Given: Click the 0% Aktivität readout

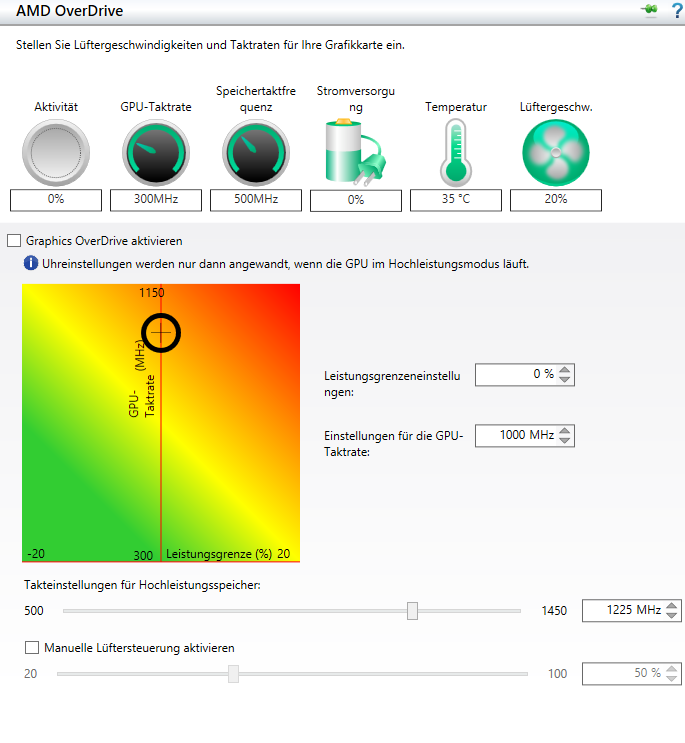Looking at the screenshot, I should pyautogui.click(x=56, y=199).
